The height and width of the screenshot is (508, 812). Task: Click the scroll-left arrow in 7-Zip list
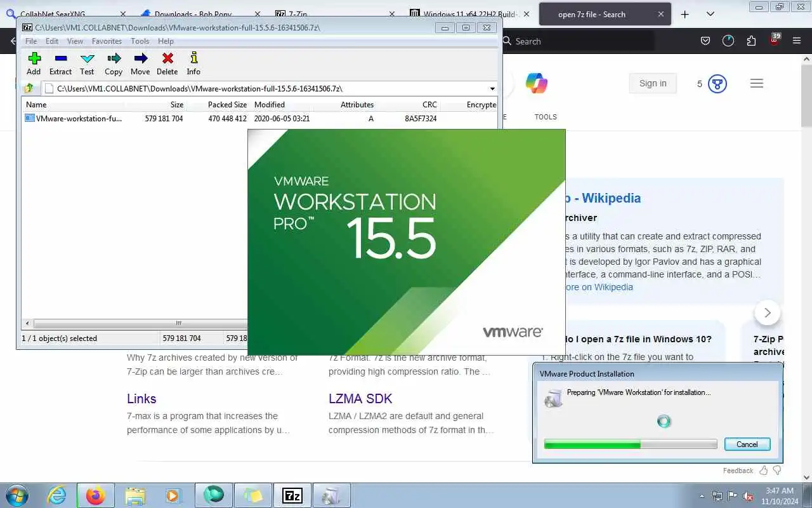(27, 323)
